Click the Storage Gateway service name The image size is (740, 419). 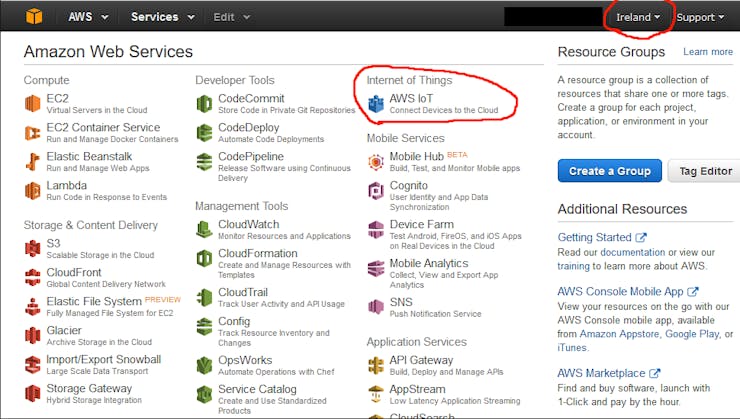coord(89,388)
